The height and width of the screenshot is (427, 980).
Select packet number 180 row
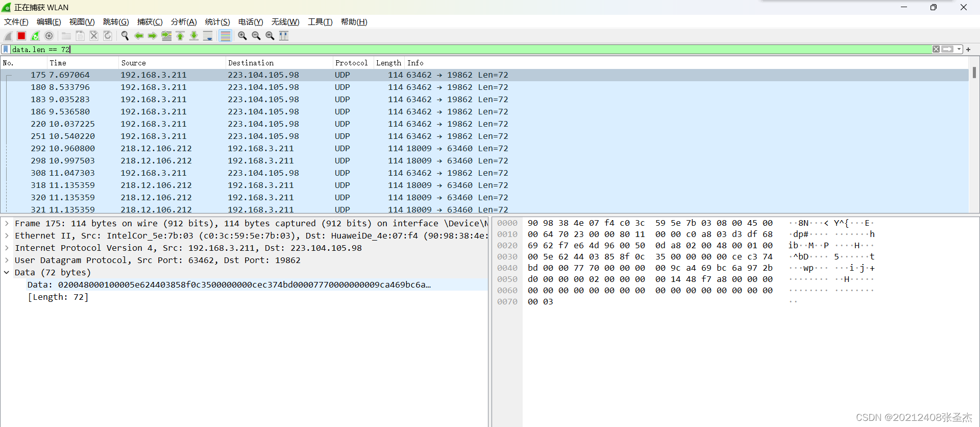[x=484, y=87]
